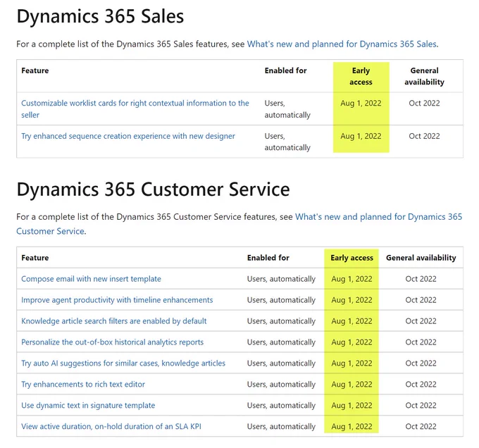The image size is (479, 448).
Task: Open Compose email with new insert template link
Action: [91, 279]
